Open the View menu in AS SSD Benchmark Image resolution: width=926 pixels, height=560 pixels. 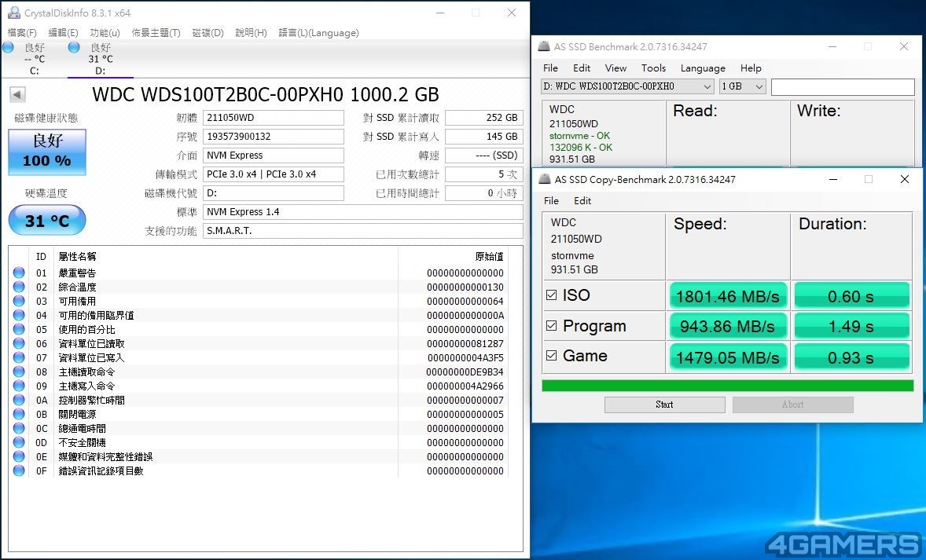(616, 68)
